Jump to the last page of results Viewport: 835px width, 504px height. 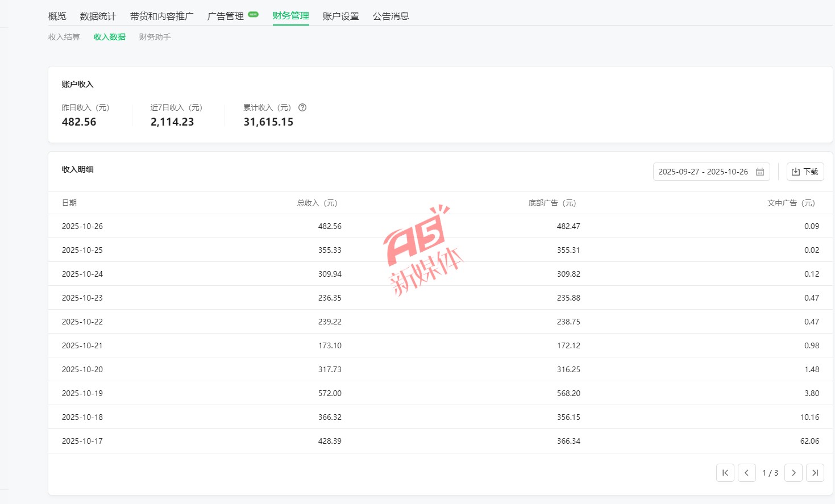point(815,473)
